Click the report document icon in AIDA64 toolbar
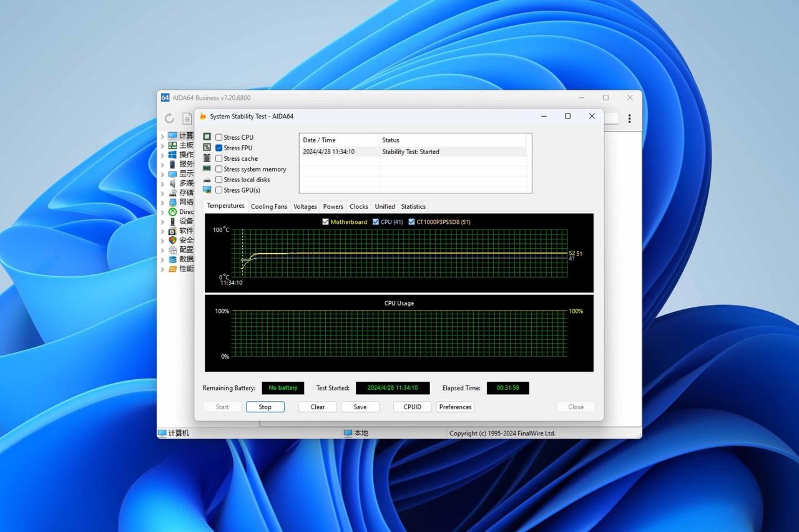The width and height of the screenshot is (799, 532). click(x=187, y=118)
